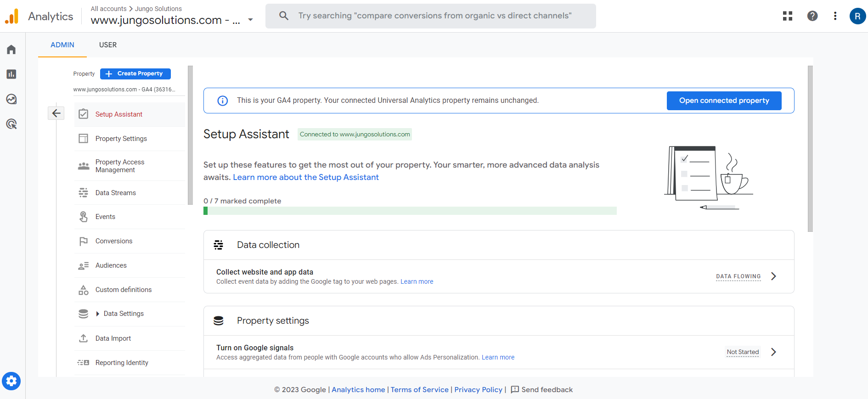The width and height of the screenshot is (868, 399).
Task: Focus the Analytics search field
Action: (431, 16)
